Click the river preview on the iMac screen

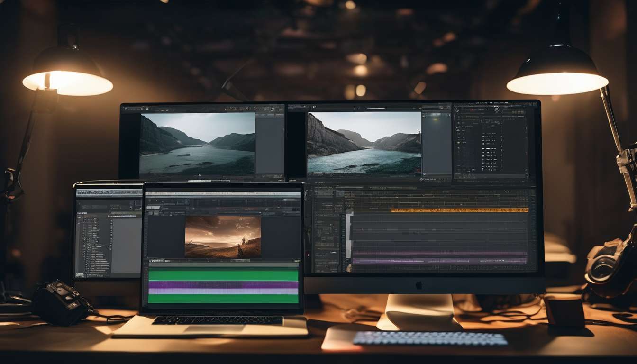click(364, 144)
